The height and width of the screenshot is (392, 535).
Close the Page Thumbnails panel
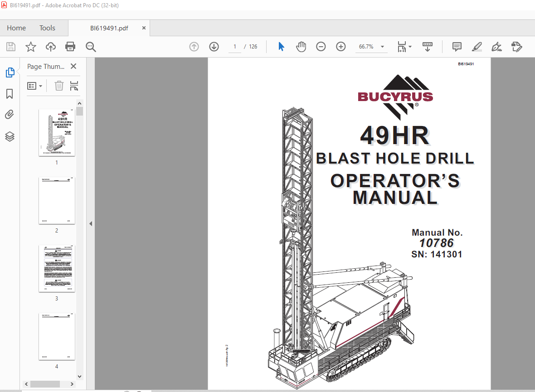pyautogui.click(x=73, y=66)
